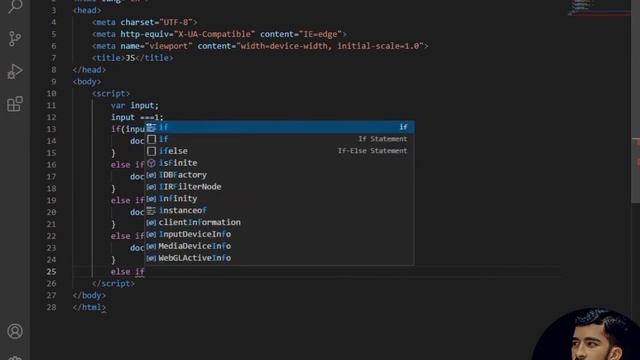Click the keyword icon beside 'instanceof'
640x360 pixels.
(x=151, y=210)
